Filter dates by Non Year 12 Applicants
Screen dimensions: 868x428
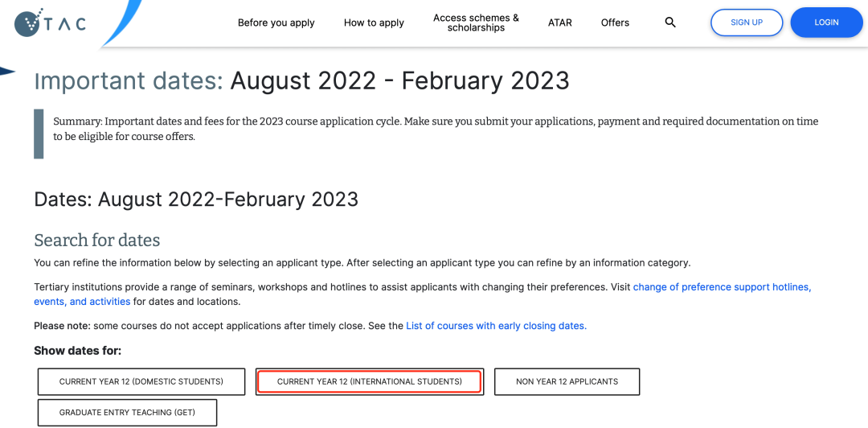[567, 381]
